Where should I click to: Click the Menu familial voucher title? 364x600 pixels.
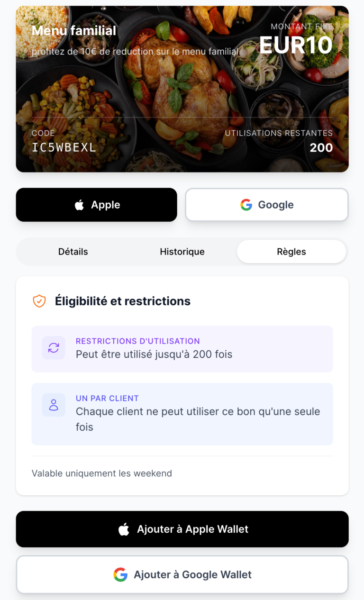[x=74, y=31]
